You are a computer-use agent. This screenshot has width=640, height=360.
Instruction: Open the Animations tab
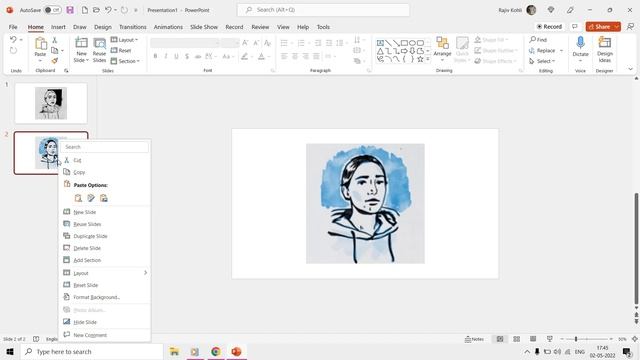coord(168,27)
